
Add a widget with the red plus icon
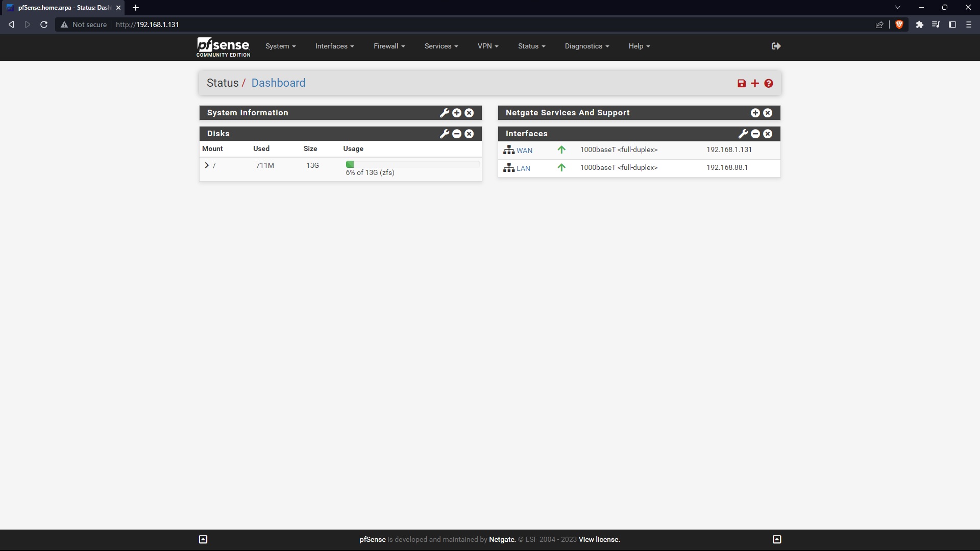point(755,83)
